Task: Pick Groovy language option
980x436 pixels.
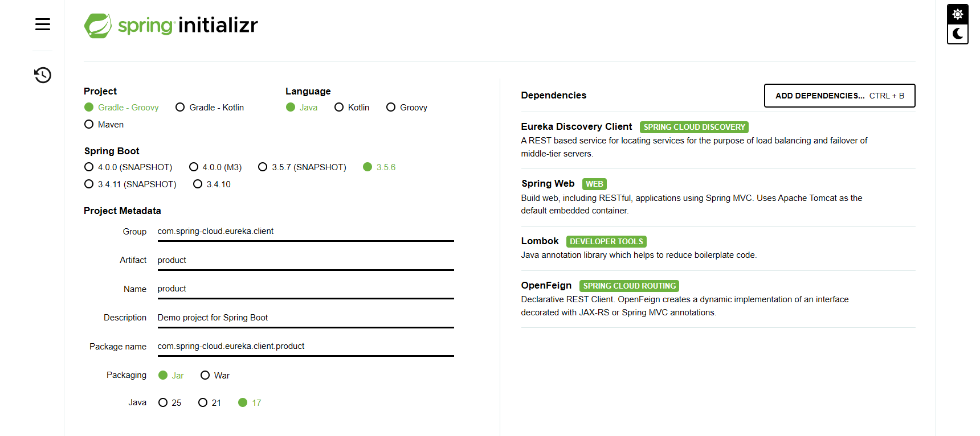Action: coord(407,108)
